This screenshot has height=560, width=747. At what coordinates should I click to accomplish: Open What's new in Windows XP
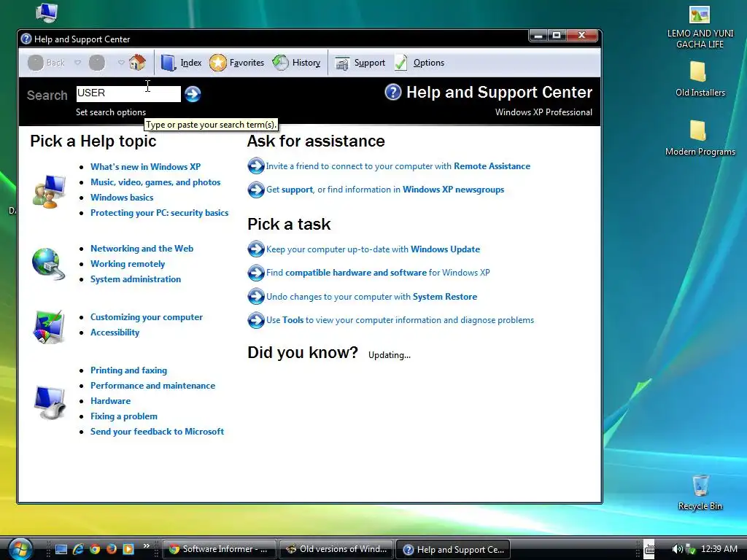(x=146, y=167)
